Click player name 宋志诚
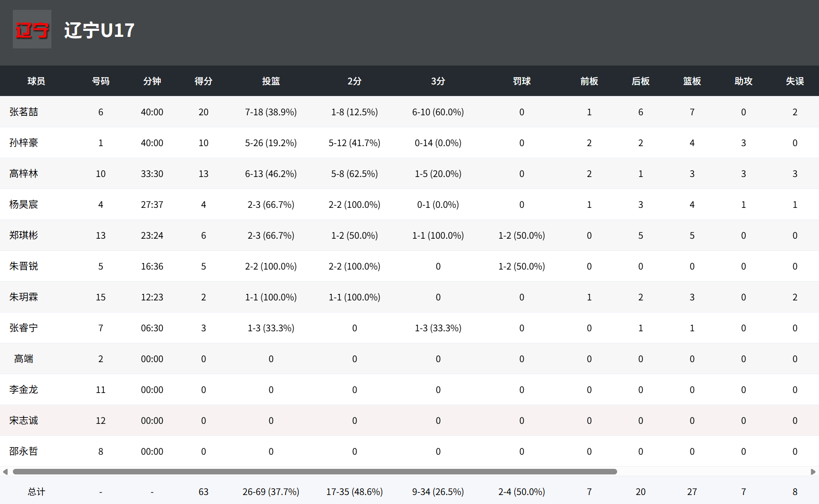 pyautogui.click(x=24, y=420)
